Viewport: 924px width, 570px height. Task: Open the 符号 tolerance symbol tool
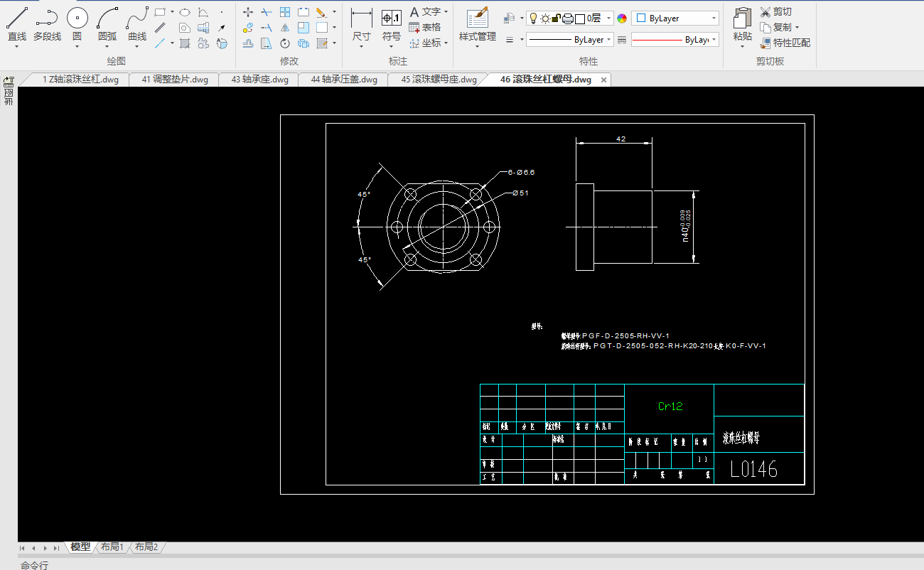pos(391,18)
